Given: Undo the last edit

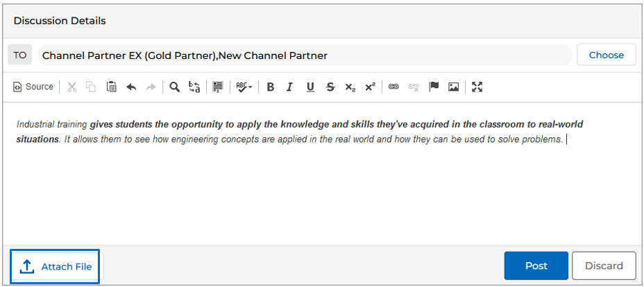Looking at the screenshot, I should [131, 87].
